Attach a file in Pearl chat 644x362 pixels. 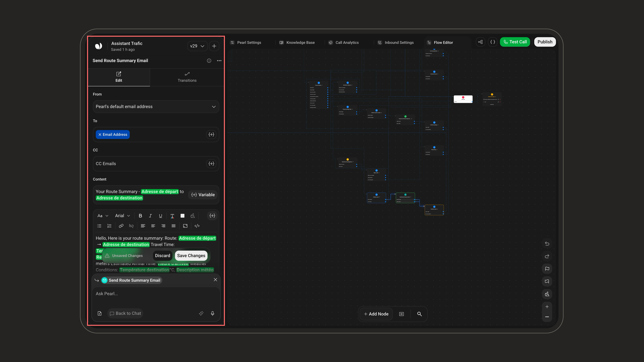click(99, 313)
